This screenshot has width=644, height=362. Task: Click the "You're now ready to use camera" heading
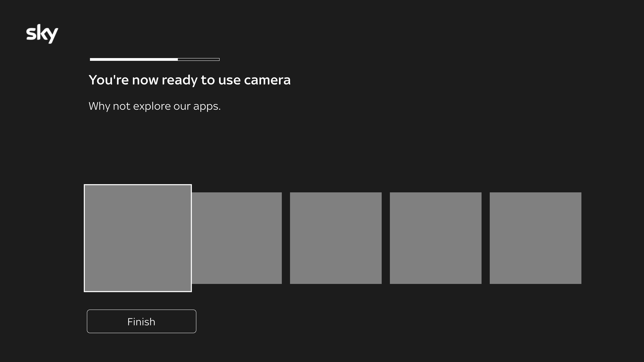pyautogui.click(x=189, y=80)
